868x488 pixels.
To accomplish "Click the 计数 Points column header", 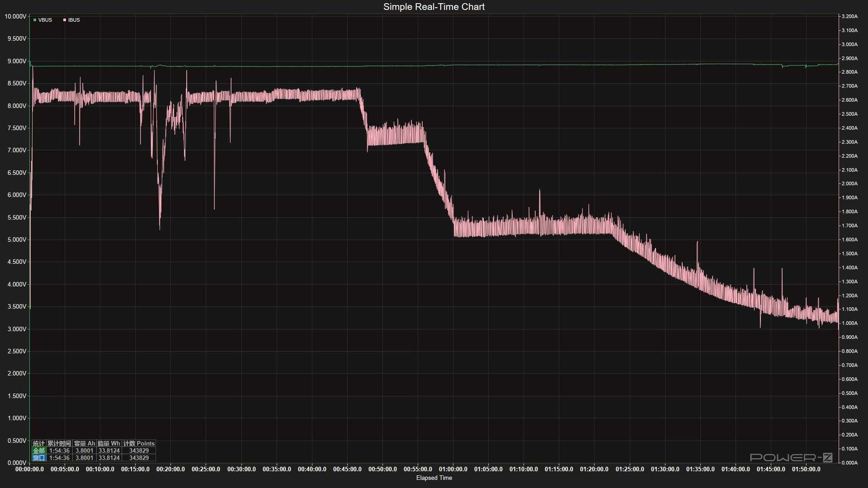I will pyautogui.click(x=139, y=444).
